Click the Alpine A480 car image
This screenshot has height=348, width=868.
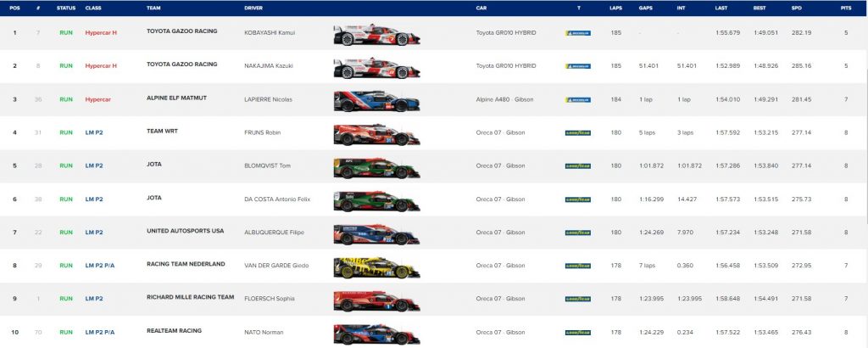[376, 101]
